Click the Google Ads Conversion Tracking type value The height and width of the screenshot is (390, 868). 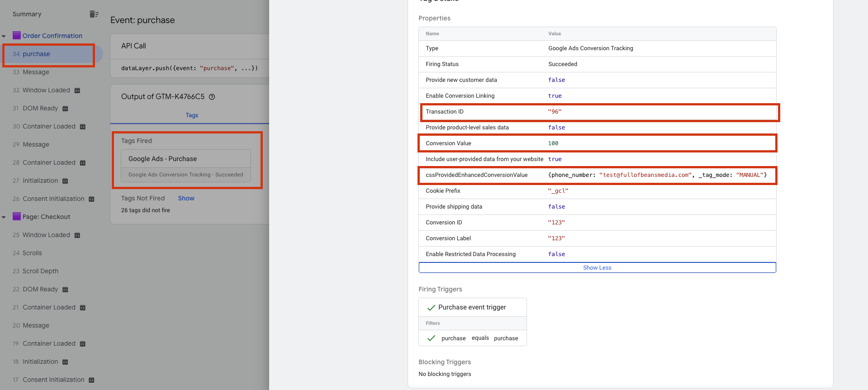(591, 48)
